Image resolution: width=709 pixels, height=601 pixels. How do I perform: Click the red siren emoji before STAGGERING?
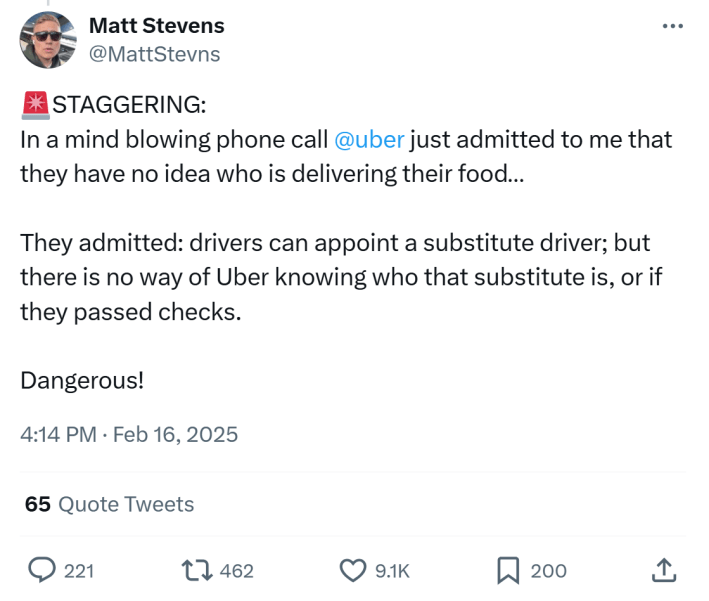click(34, 104)
